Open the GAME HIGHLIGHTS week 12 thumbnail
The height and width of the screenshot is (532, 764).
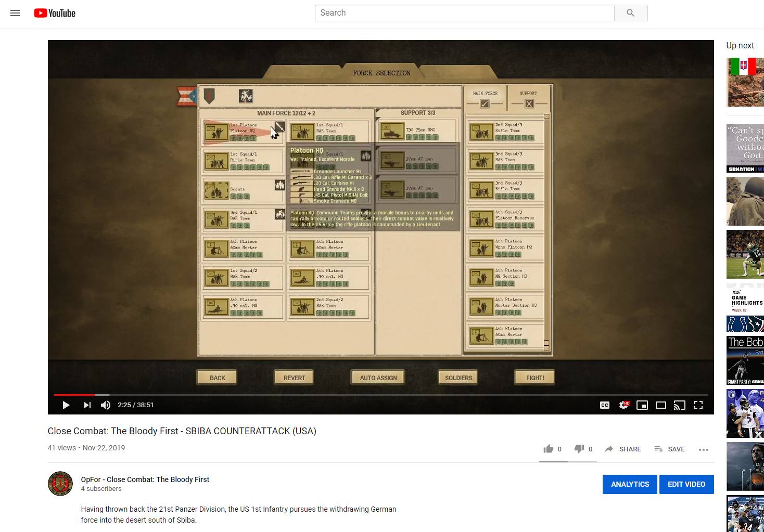745,307
